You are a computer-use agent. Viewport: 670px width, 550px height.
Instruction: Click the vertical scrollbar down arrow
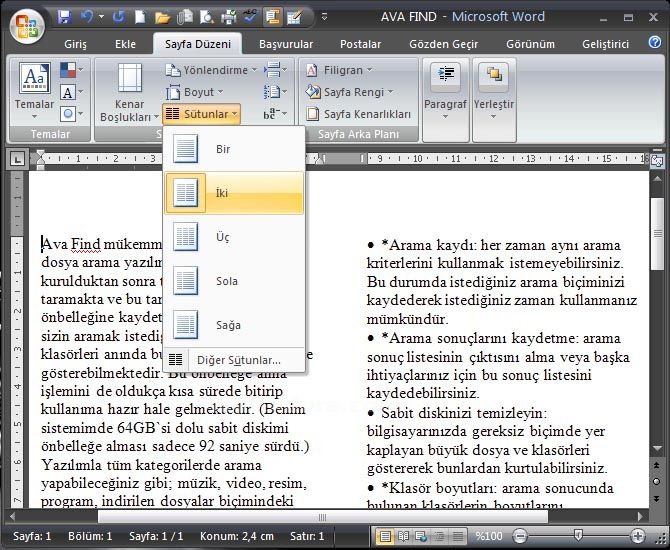(657, 448)
